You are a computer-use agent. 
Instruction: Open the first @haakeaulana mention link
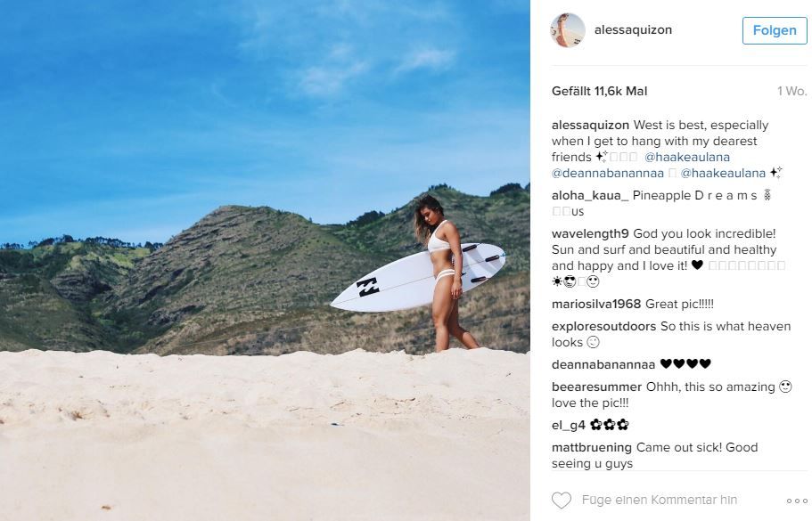coord(686,157)
